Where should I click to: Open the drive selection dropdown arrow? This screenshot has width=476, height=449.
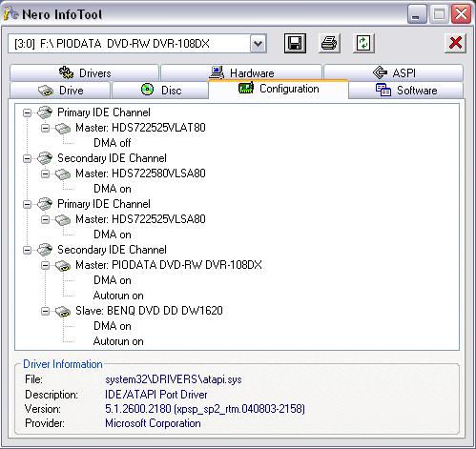258,44
